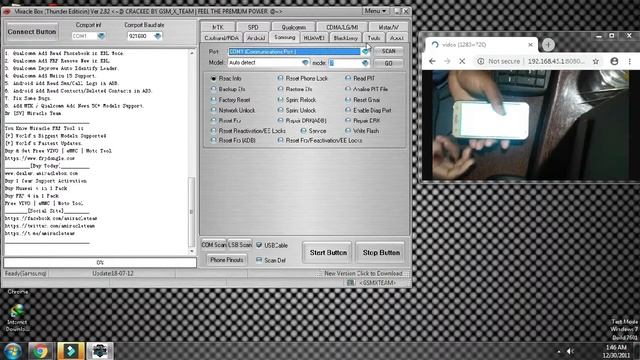This screenshot has width=640, height=360.
Task: Choose the Factory Reset option
Action: pos(231,100)
